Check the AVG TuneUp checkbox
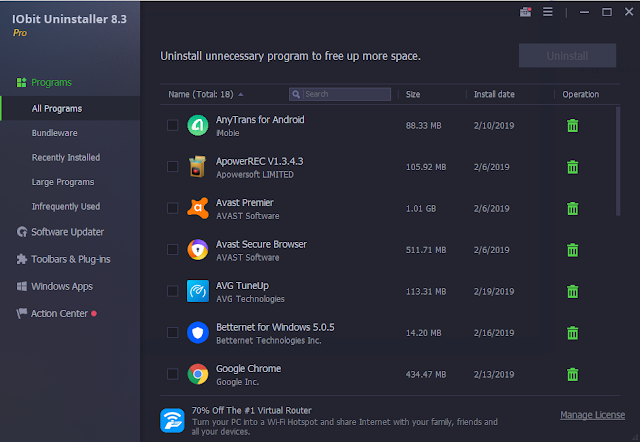Screen dimensions: 640x442 pyautogui.click(x=172, y=291)
